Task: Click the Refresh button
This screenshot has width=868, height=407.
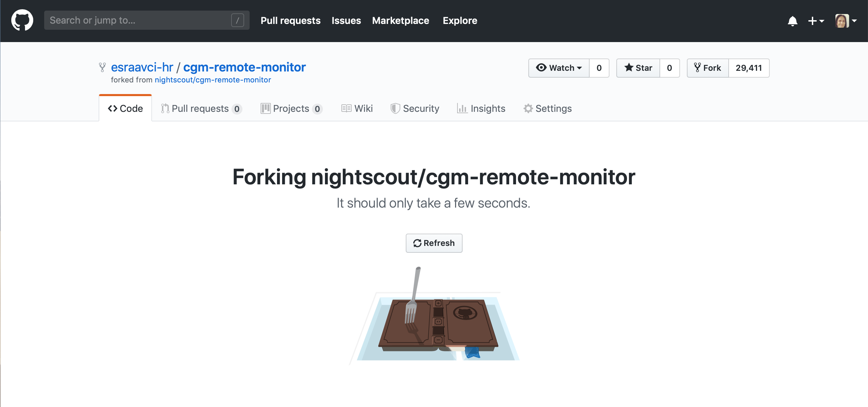Action: [x=434, y=243]
